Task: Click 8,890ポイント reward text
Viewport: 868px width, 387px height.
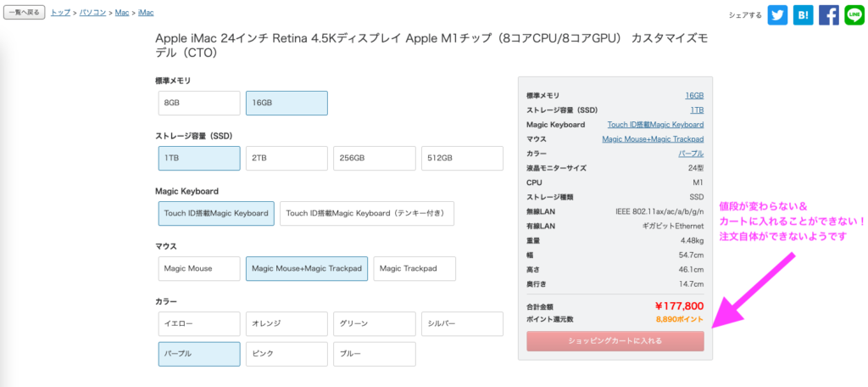Action: coord(680,319)
